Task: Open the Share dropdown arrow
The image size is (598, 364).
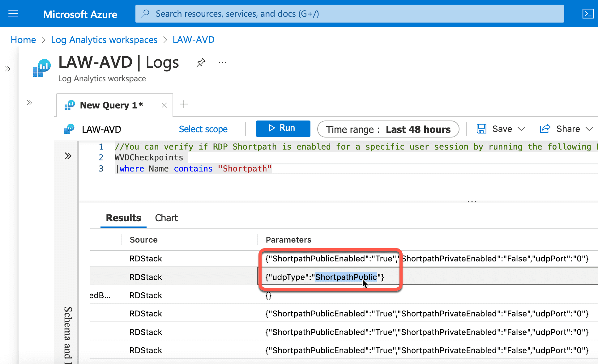Action: (x=590, y=129)
